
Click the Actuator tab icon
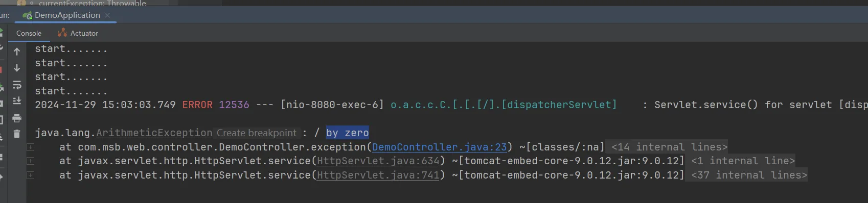(62, 33)
